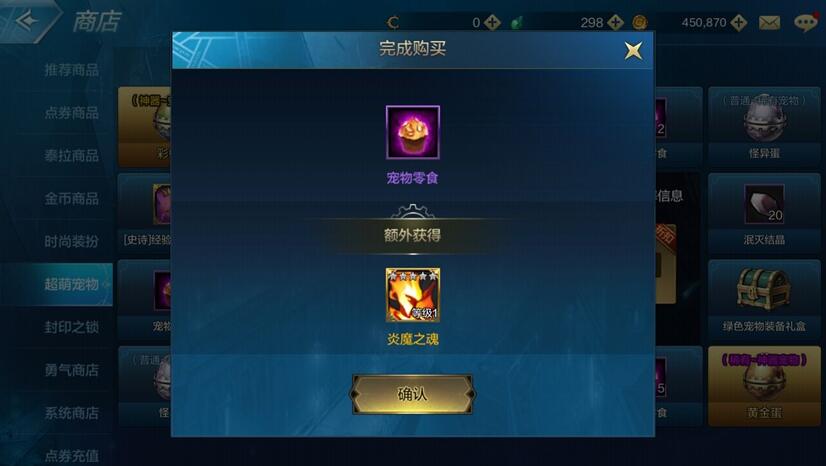Open the 勇气商店 category
Image resolution: width=826 pixels, height=466 pixels.
72,370
